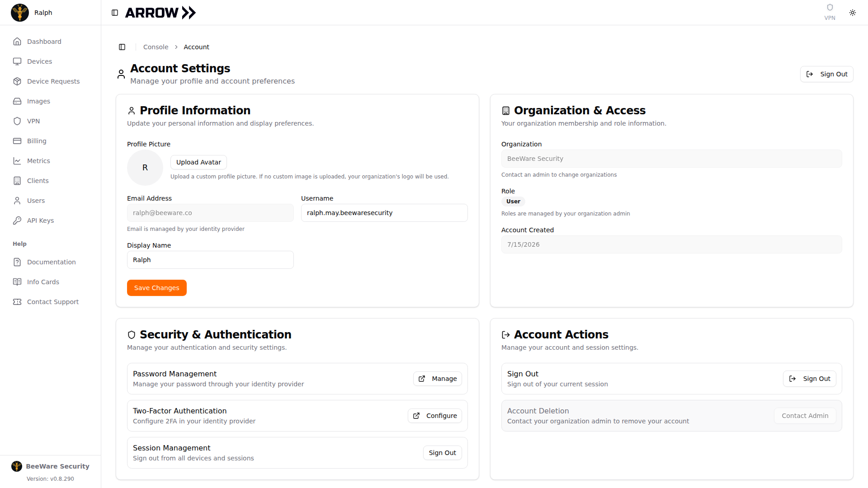
Task: Click the Metrics chart icon
Action: point(17,161)
